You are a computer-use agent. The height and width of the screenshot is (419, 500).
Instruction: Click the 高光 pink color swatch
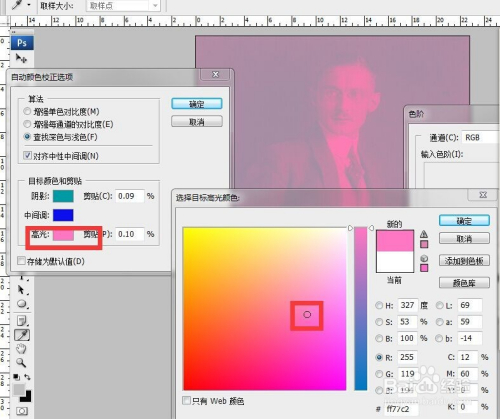click(63, 234)
